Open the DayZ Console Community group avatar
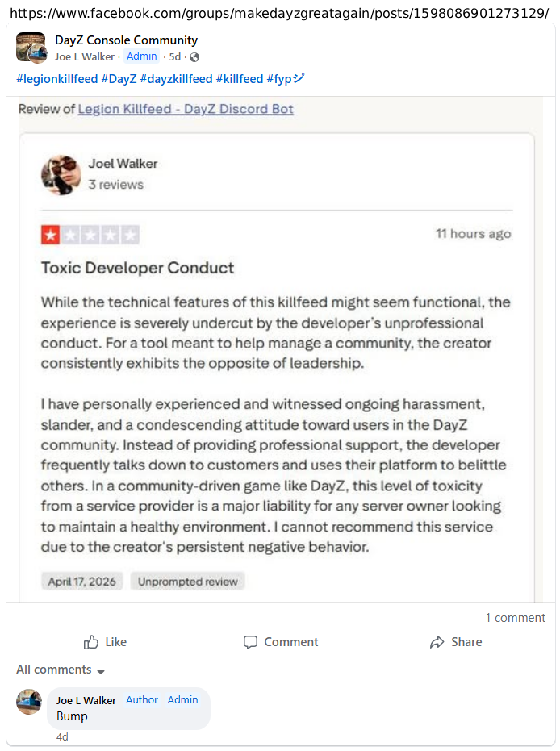Screen dimensions: 560x751 (x=31, y=48)
